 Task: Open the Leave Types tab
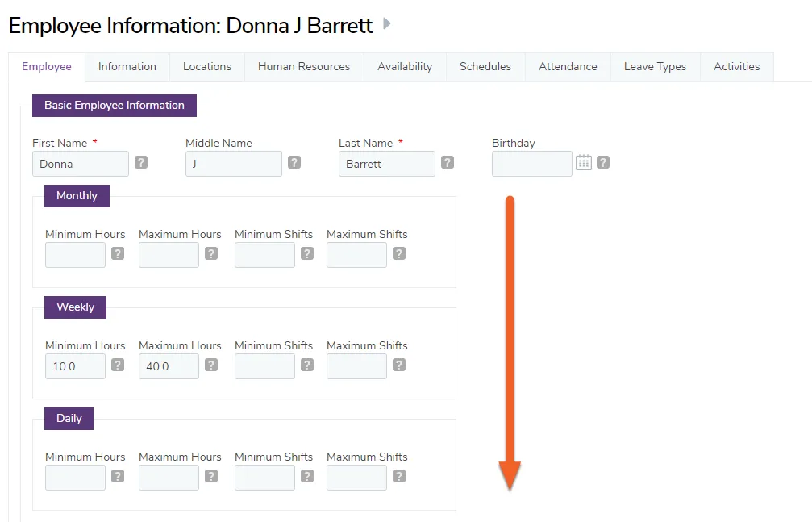pyautogui.click(x=655, y=67)
